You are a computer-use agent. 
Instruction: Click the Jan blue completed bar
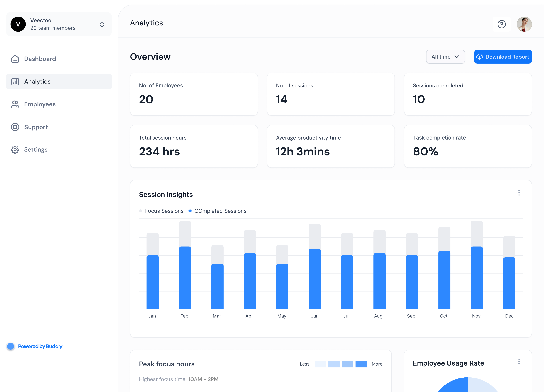click(153, 282)
